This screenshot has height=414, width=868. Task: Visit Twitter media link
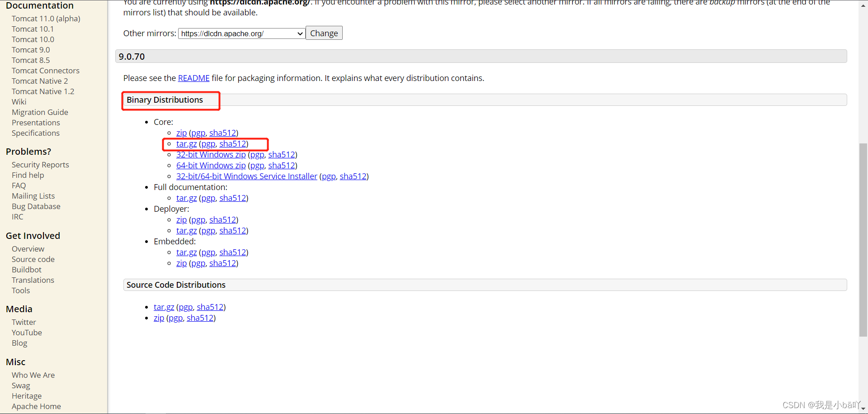(x=24, y=322)
